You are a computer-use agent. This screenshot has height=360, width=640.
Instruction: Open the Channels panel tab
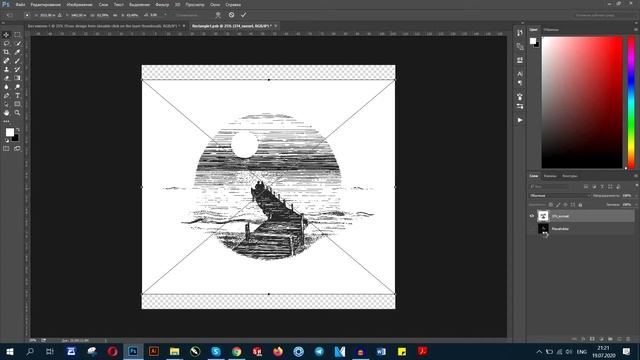(550, 176)
